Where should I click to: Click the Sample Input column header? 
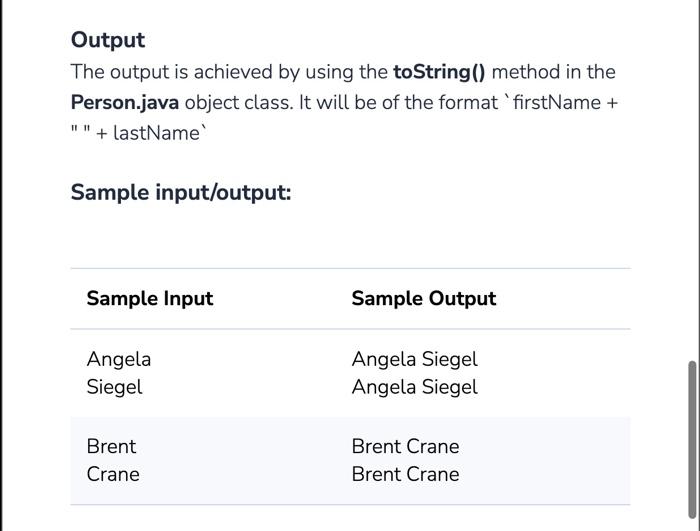pyautogui.click(x=150, y=298)
